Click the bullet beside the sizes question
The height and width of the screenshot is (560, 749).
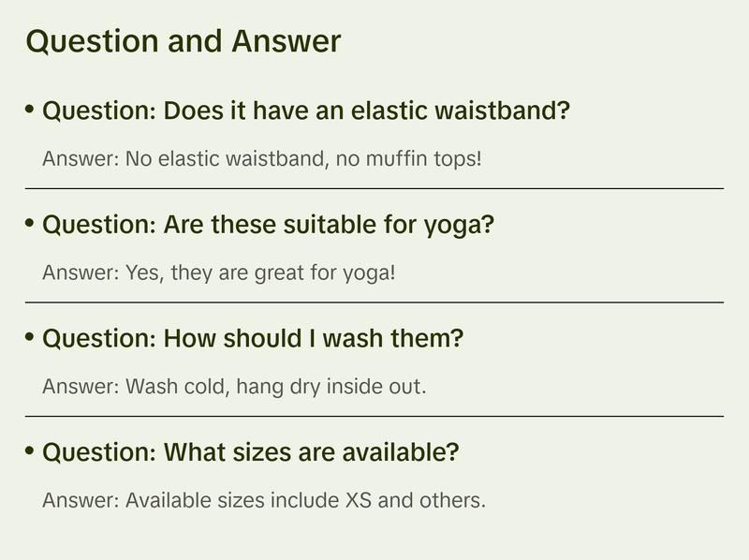click(30, 450)
